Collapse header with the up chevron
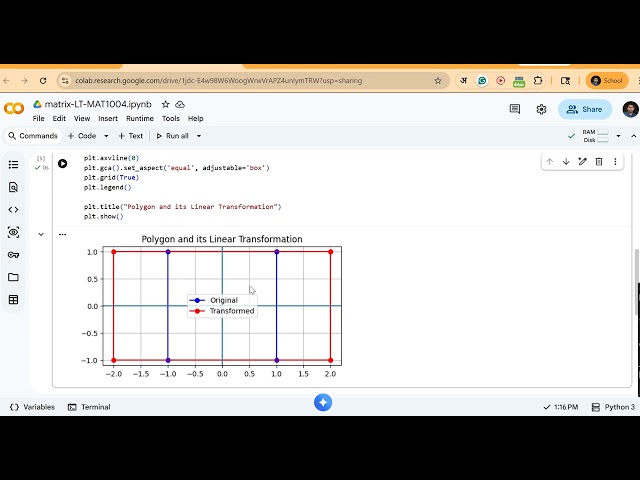The width and height of the screenshot is (640, 480). 633,136
